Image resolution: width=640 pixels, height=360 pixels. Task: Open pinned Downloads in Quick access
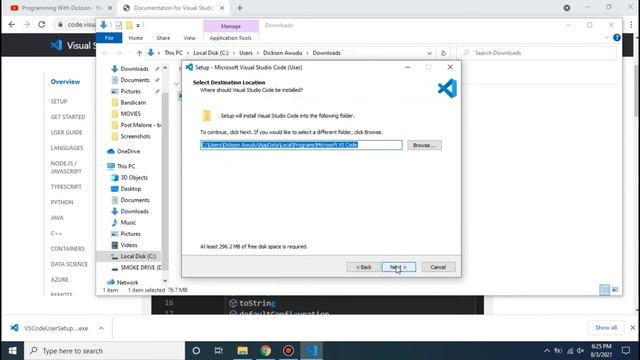pyautogui.click(x=135, y=69)
